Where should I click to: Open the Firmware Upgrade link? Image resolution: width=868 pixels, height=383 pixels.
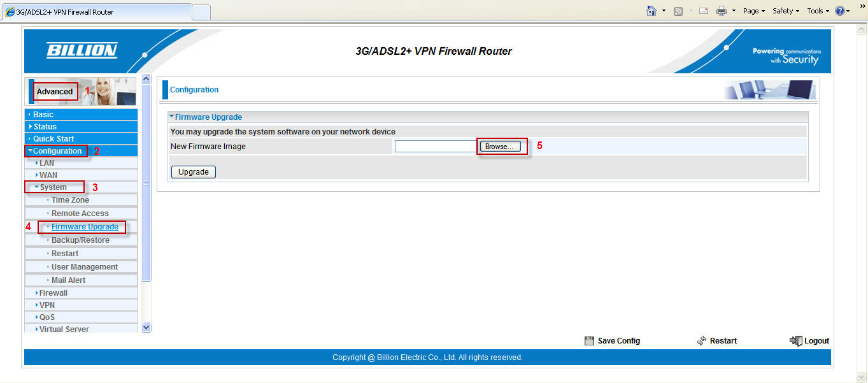pos(85,227)
